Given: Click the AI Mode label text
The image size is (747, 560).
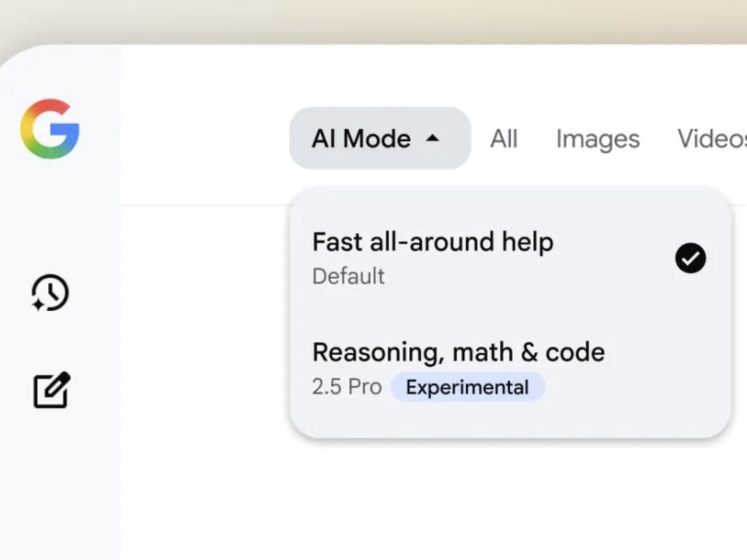Looking at the screenshot, I should (361, 138).
